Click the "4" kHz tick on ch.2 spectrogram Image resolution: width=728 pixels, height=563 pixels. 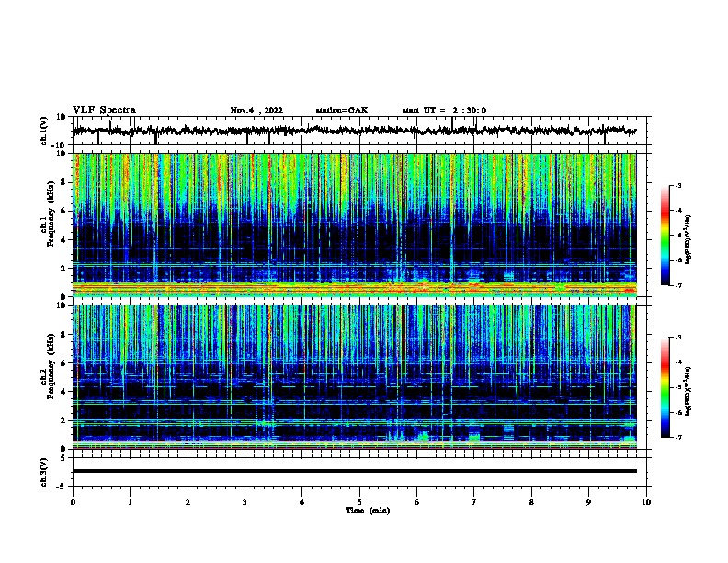pyautogui.click(x=64, y=392)
